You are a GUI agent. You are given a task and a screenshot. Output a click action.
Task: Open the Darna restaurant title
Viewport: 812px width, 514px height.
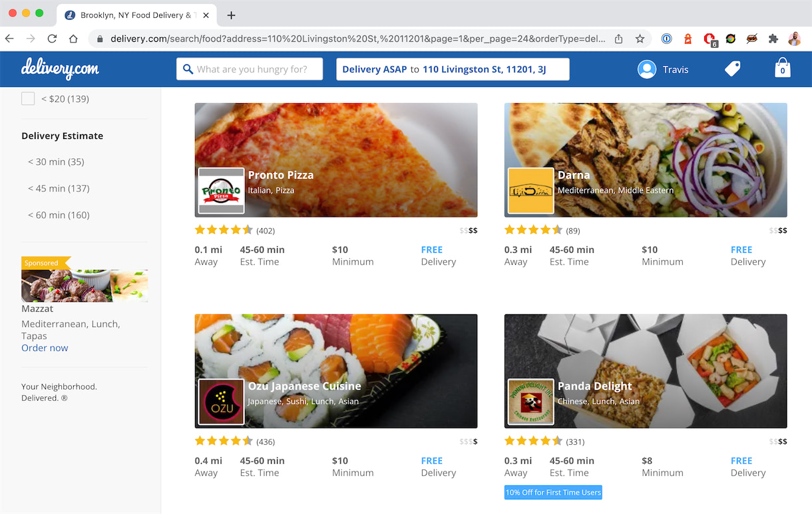(x=574, y=175)
